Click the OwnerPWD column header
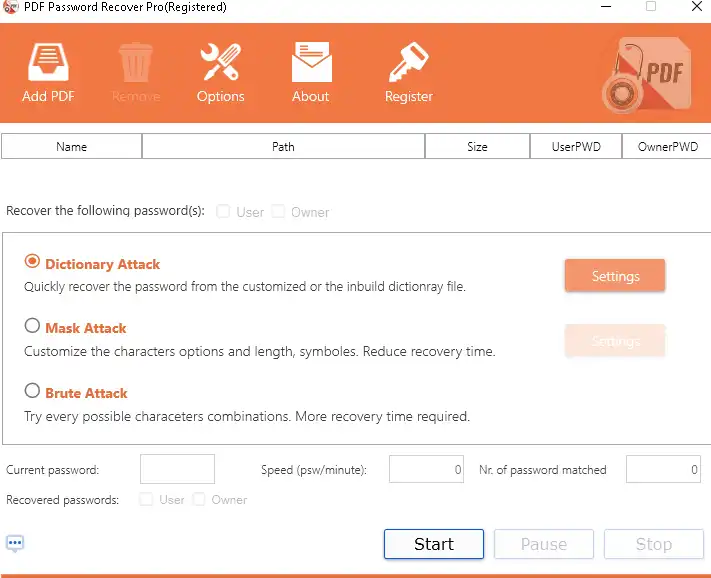This screenshot has width=711, height=578. coord(667,147)
